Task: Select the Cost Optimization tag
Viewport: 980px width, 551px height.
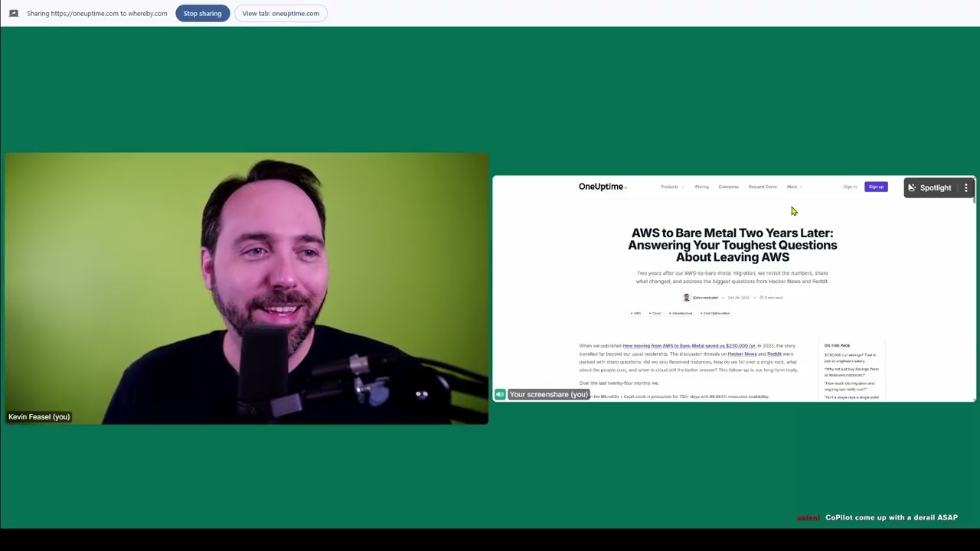Action: [x=715, y=313]
